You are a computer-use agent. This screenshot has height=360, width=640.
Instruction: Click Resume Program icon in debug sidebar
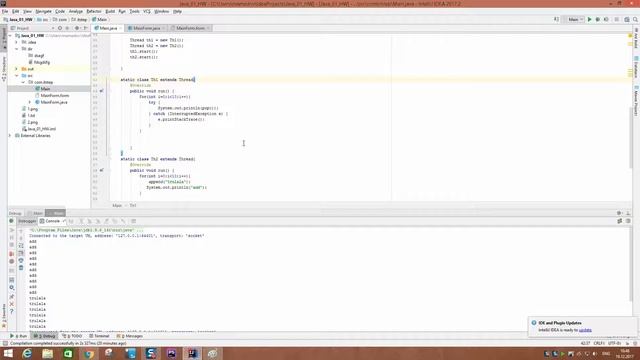click(11, 230)
